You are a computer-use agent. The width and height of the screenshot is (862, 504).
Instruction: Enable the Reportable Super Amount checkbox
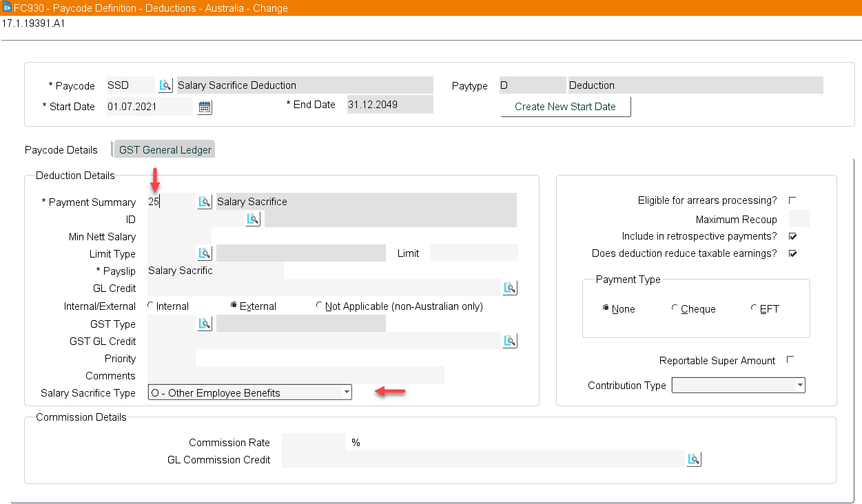pyautogui.click(x=790, y=359)
